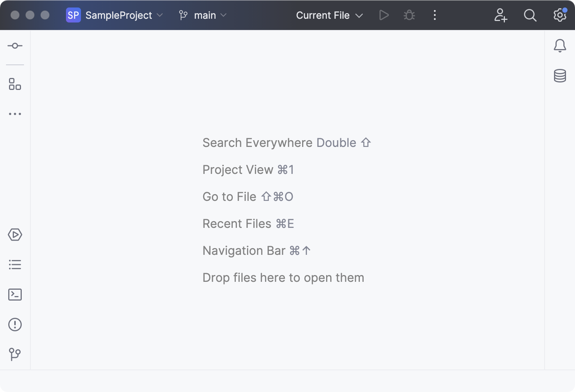Click the Drop files here area
This screenshot has height=392, width=575.
[x=283, y=277]
